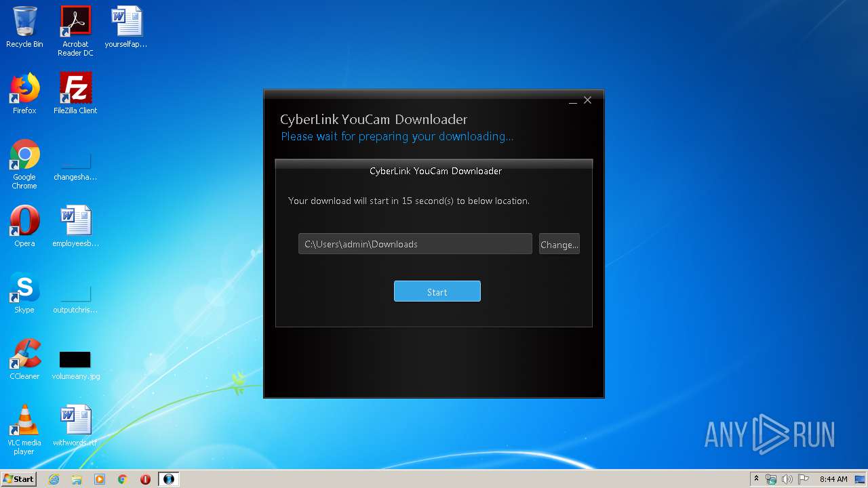Viewport: 868px width, 488px height.
Task: Open Chrome from the taskbar
Action: tap(123, 479)
